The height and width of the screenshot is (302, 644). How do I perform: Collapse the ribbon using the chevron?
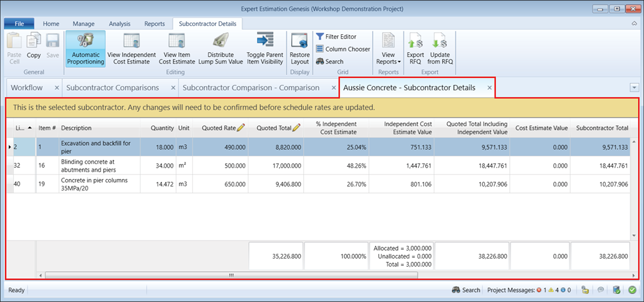[x=634, y=24]
